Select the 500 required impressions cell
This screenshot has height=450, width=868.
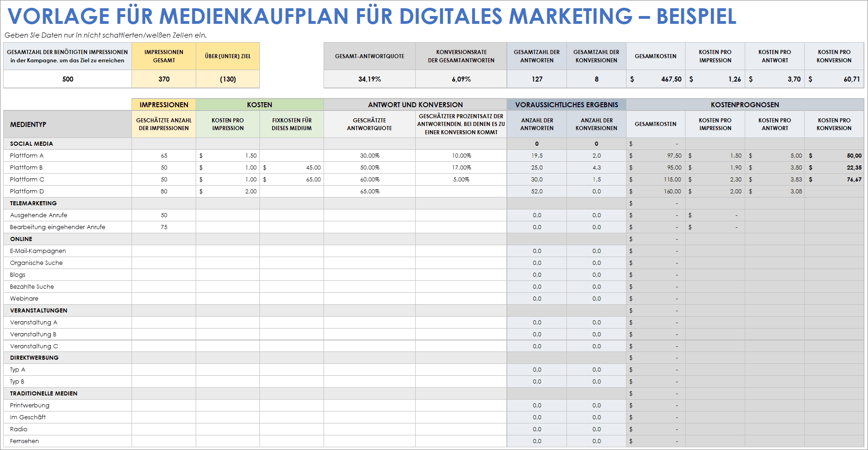coord(67,79)
